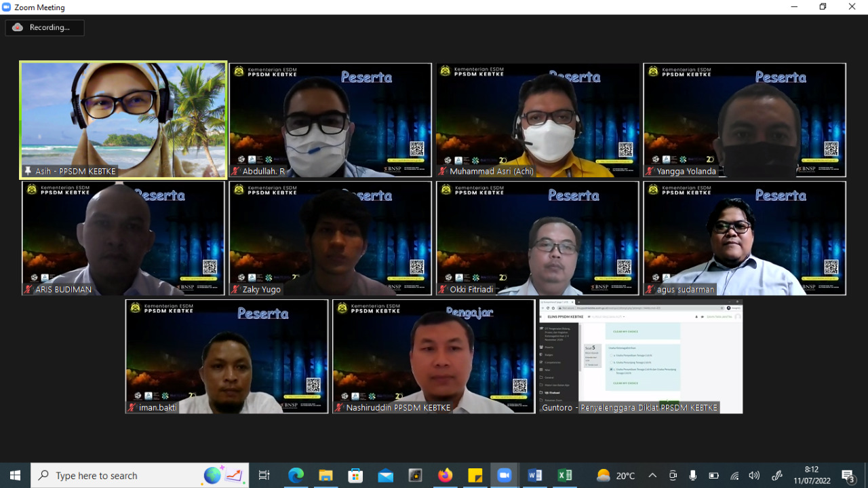Open Wi-Fi network settings in tray
Viewport: 868px width, 488px height.
[734, 475]
